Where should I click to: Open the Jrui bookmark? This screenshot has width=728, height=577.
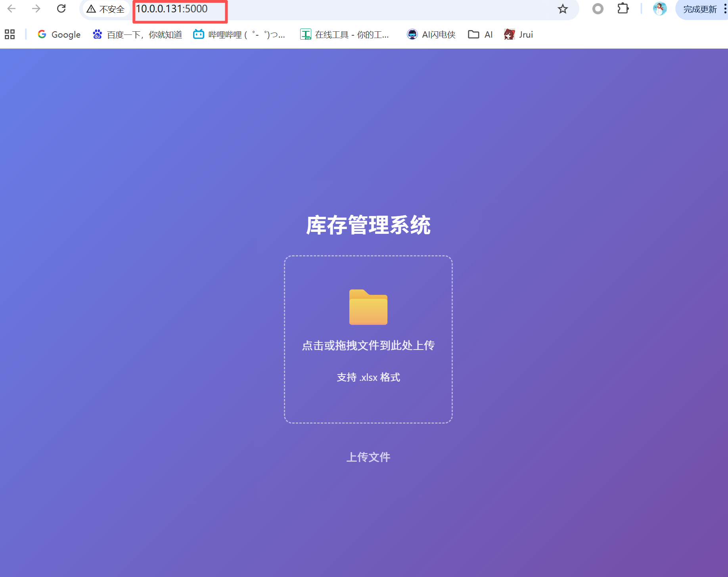tap(519, 34)
